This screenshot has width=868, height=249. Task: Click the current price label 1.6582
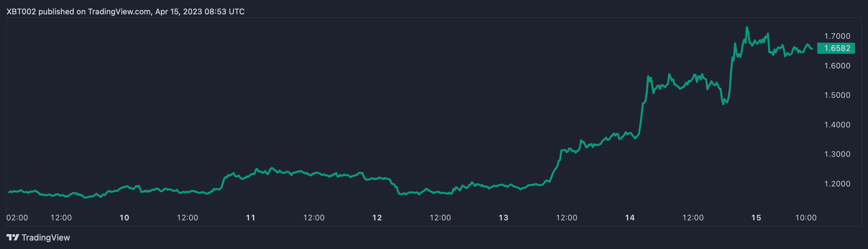point(836,48)
